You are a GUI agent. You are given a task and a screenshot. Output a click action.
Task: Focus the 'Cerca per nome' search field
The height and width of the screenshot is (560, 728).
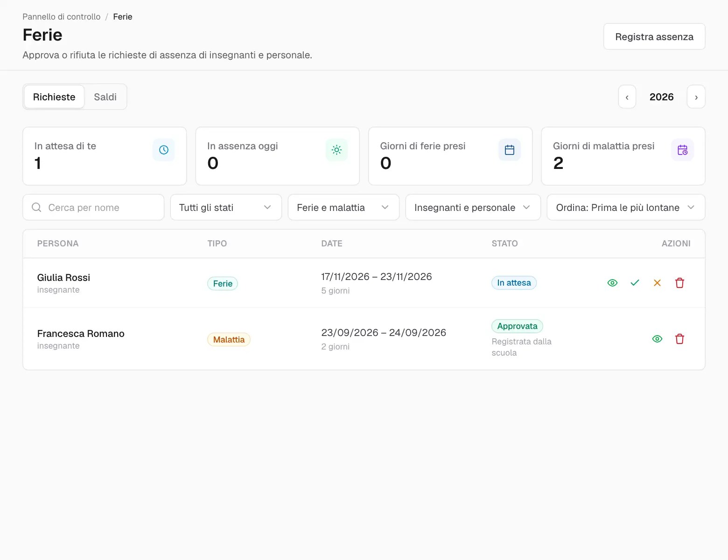tap(93, 207)
